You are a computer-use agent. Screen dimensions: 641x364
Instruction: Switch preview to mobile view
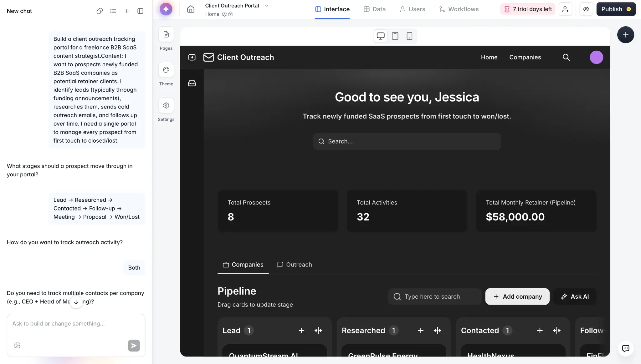coord(409,36)
